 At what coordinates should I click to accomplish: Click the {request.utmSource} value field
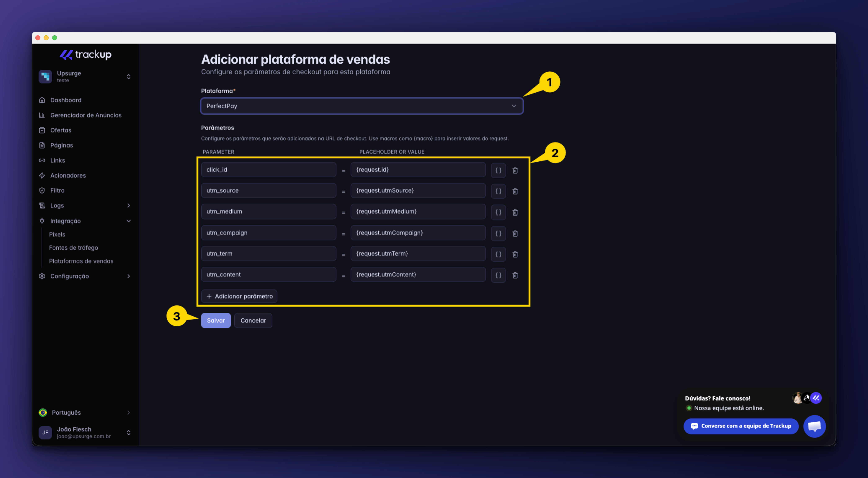click(418, 191)
